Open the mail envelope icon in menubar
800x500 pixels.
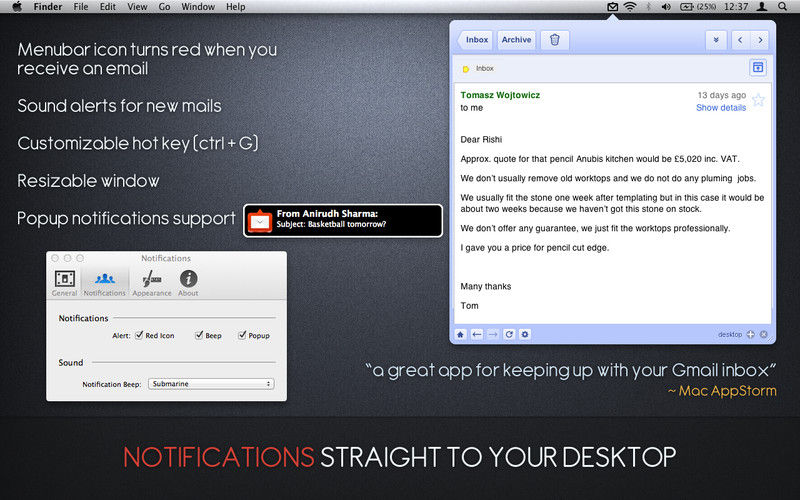click(x=612, y=7)
